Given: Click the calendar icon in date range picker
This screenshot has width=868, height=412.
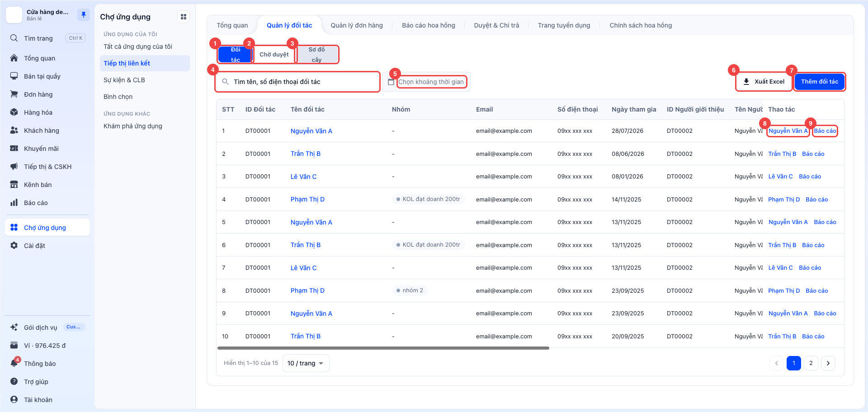Looking at the screenshot, I should point(391,82).
